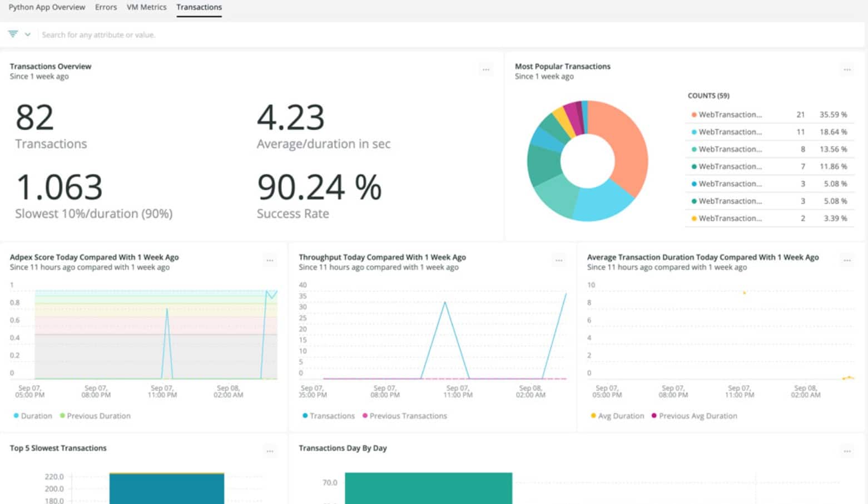
Task: Open Adpex Score widget options menu
Action: [x=270, y=260]
